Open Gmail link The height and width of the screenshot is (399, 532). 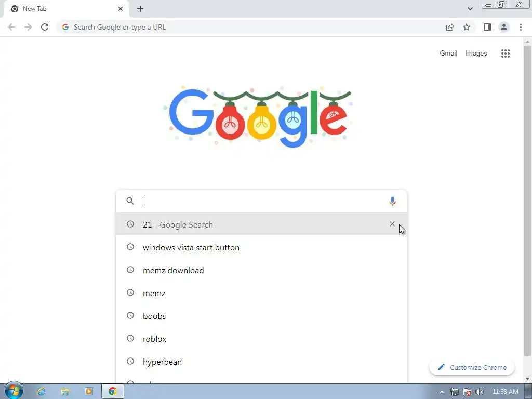tap(448, 54)
